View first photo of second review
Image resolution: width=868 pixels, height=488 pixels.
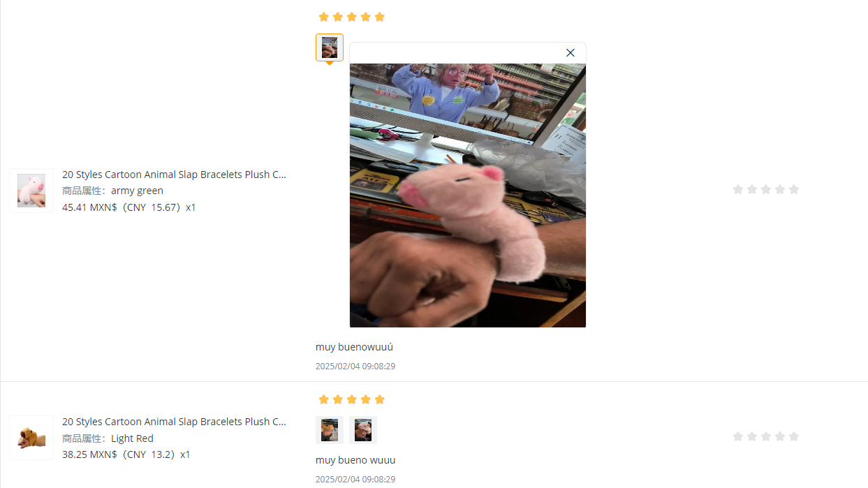[x=330, y=430]
